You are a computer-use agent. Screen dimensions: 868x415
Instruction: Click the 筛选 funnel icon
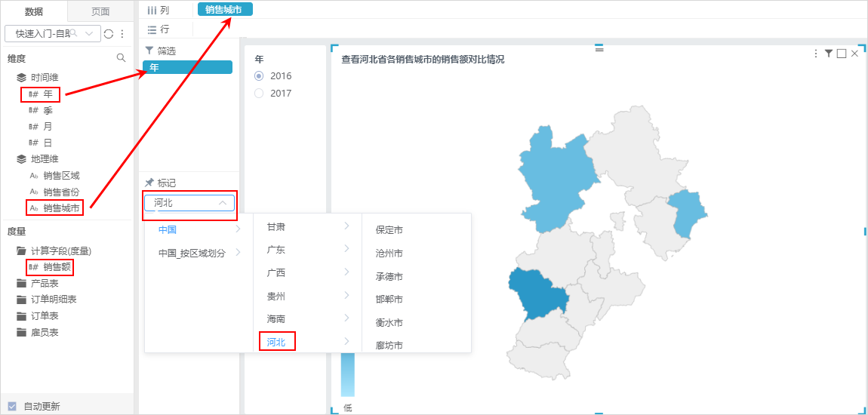point(149,51)
